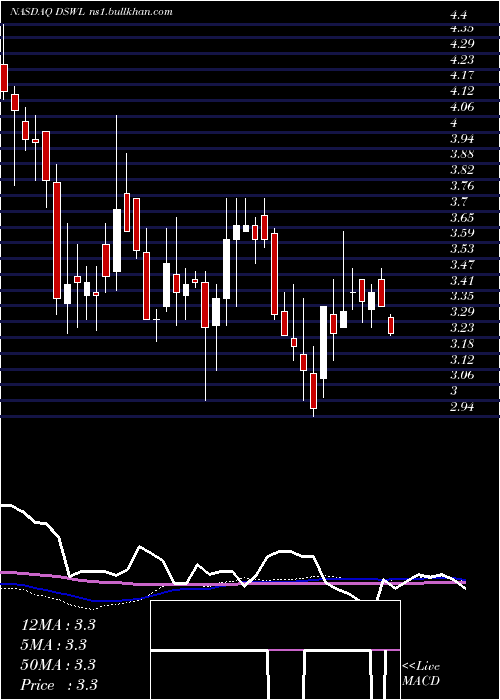Select the 3.47 price axis label

click(x=462, y=265)
